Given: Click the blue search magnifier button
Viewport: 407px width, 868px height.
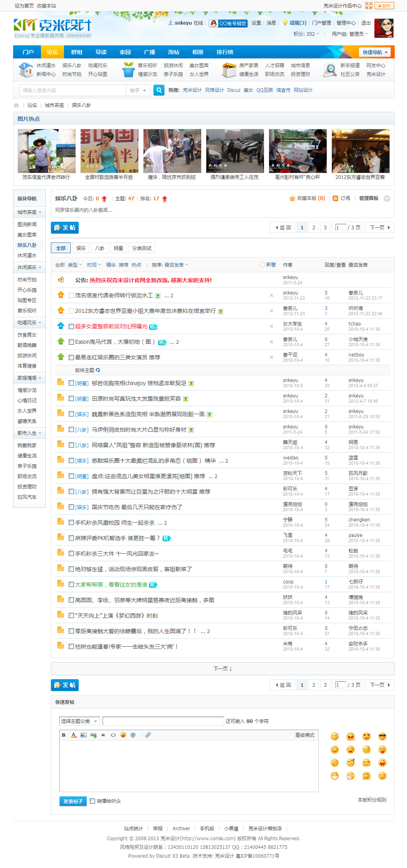Looking at the screenshot, I should 159,90.
